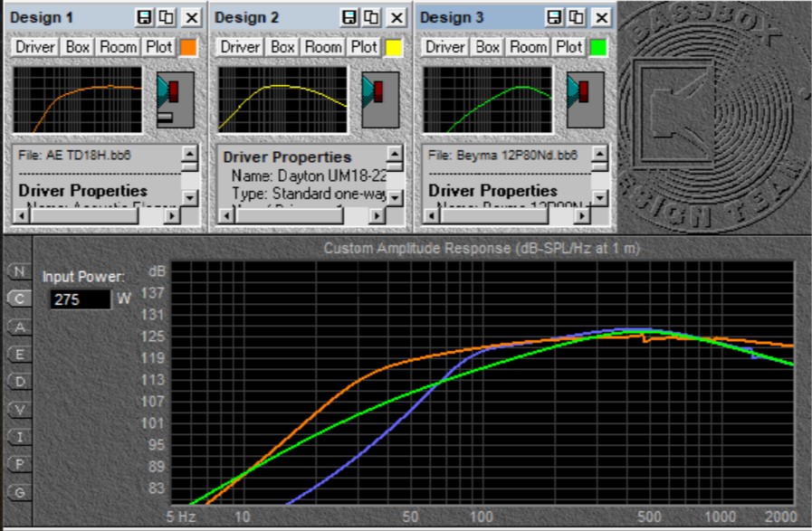Click the up arrow of Design 3's vertical scrollbar

pos(600,154)
